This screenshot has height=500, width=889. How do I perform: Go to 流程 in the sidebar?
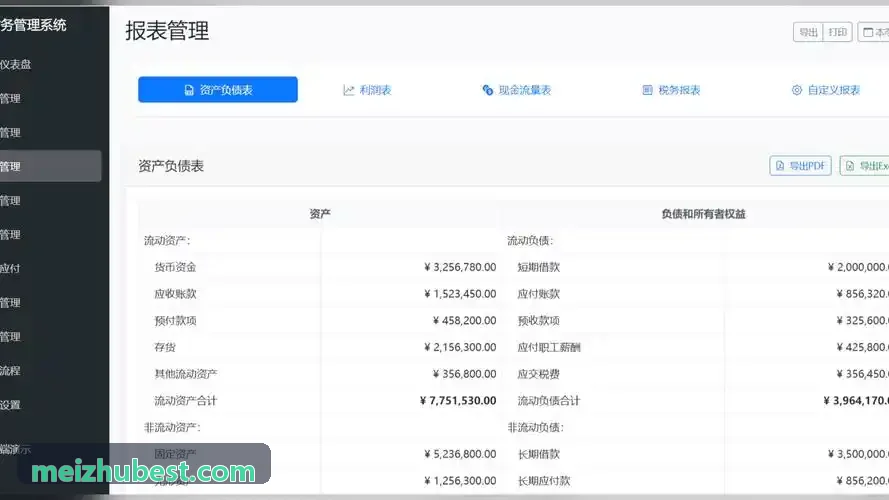pyautogui.click(x=10, y=371)
